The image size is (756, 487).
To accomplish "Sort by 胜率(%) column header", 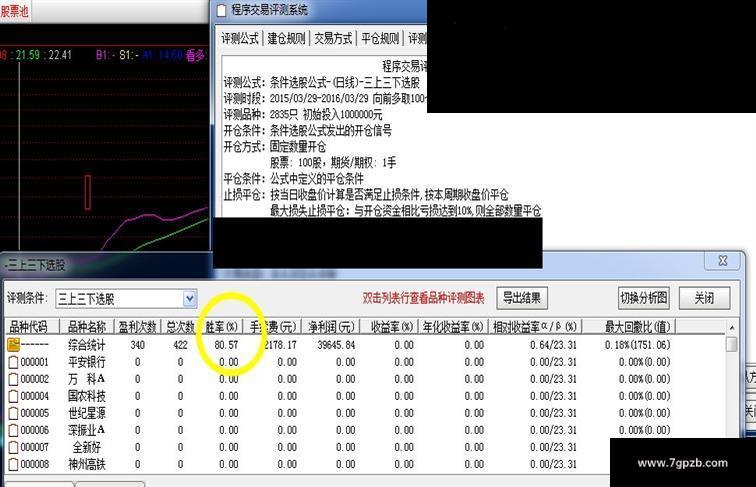I will coord(221,327).
